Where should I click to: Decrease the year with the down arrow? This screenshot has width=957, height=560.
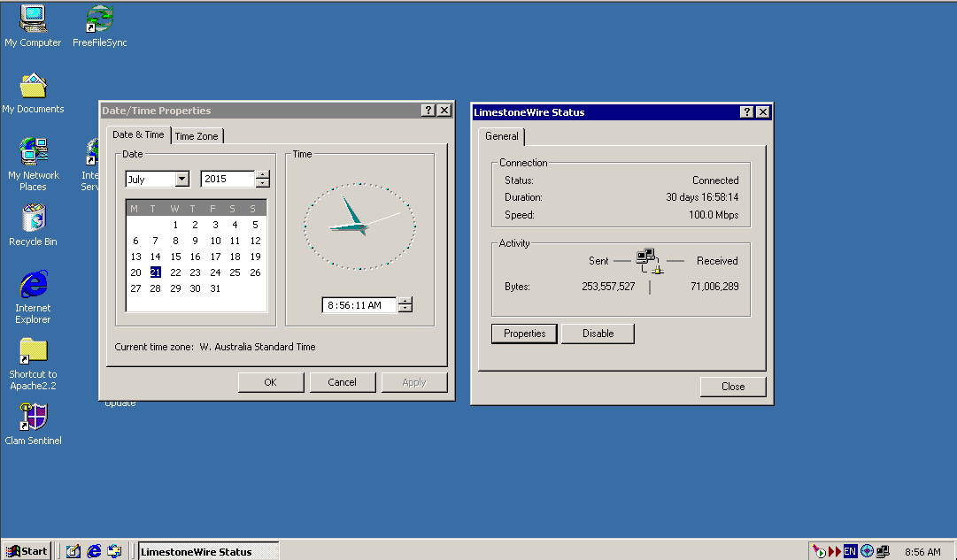[262, 183]
